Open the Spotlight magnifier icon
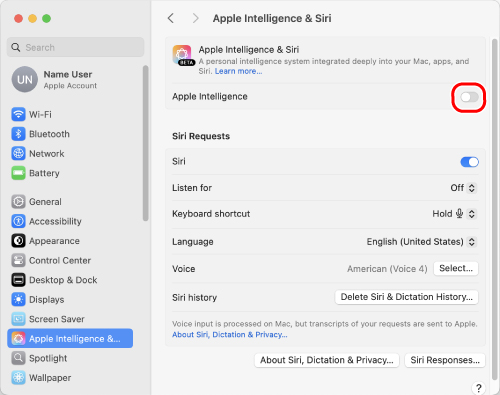 click(18, 358)
